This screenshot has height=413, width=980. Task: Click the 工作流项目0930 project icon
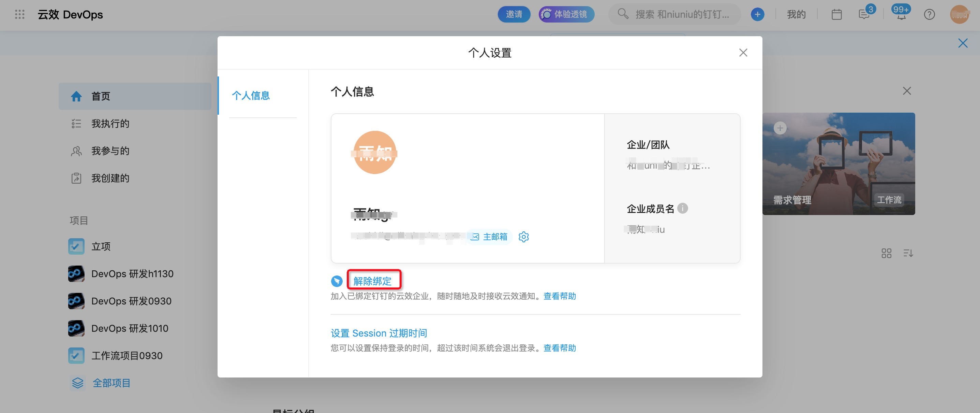76,356
